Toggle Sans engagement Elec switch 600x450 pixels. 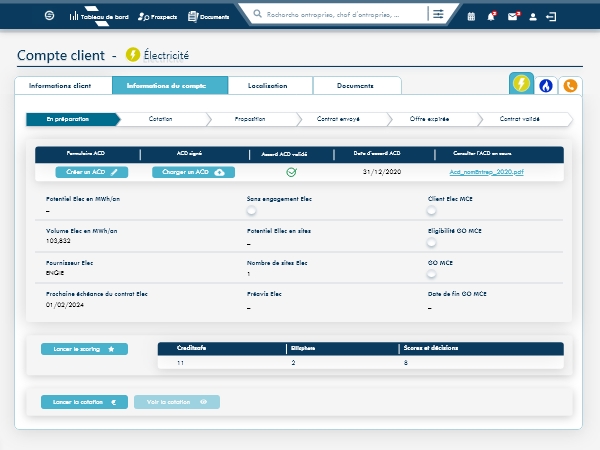coord(251,210)
